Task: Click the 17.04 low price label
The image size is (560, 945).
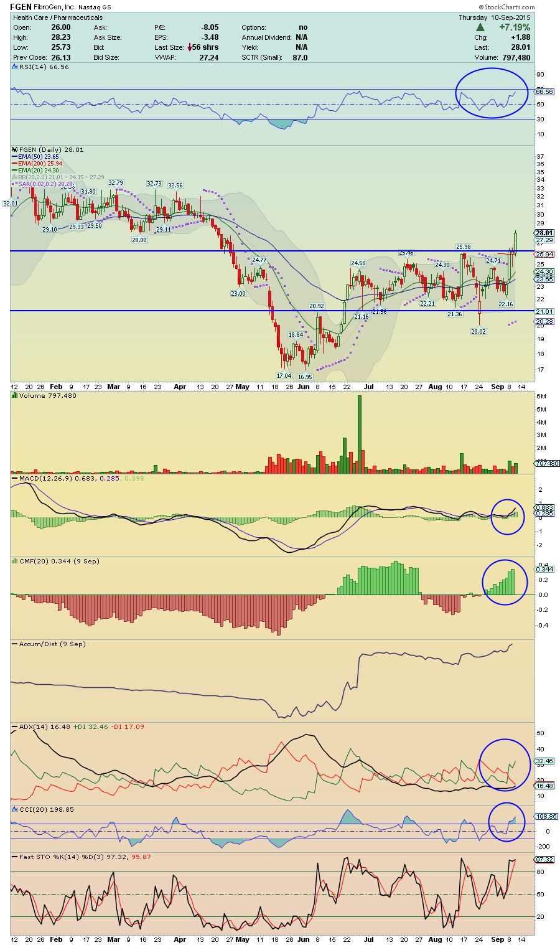Action: coord(284,375)
